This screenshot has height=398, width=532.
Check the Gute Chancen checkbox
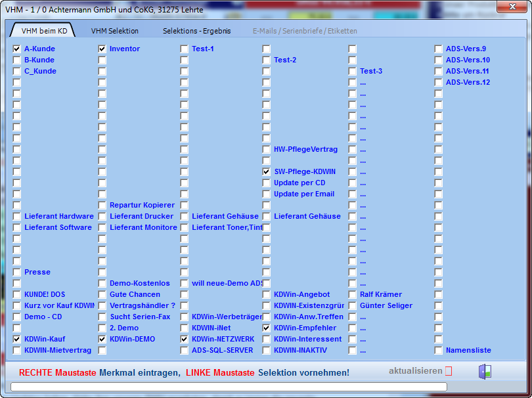coord(102,294)
